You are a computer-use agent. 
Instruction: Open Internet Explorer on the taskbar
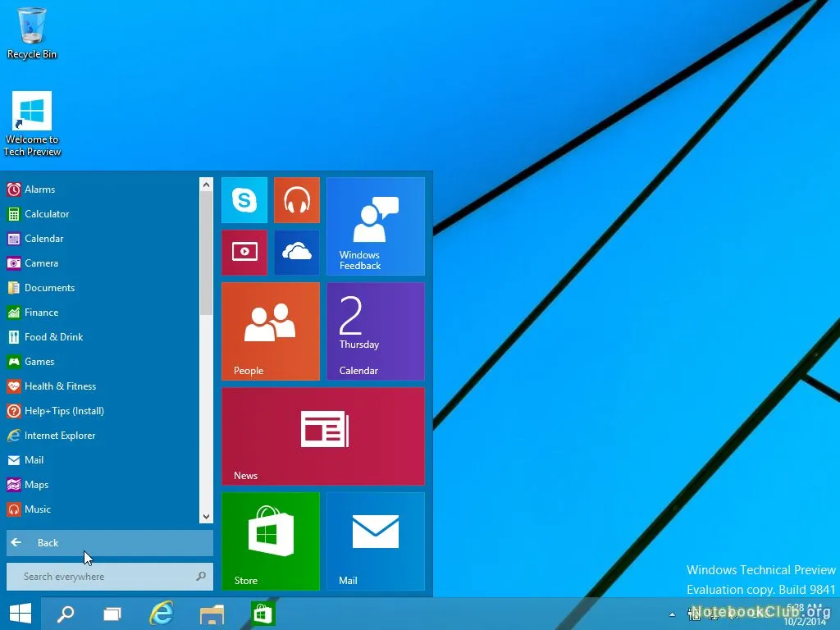click(x=162, y=614)
